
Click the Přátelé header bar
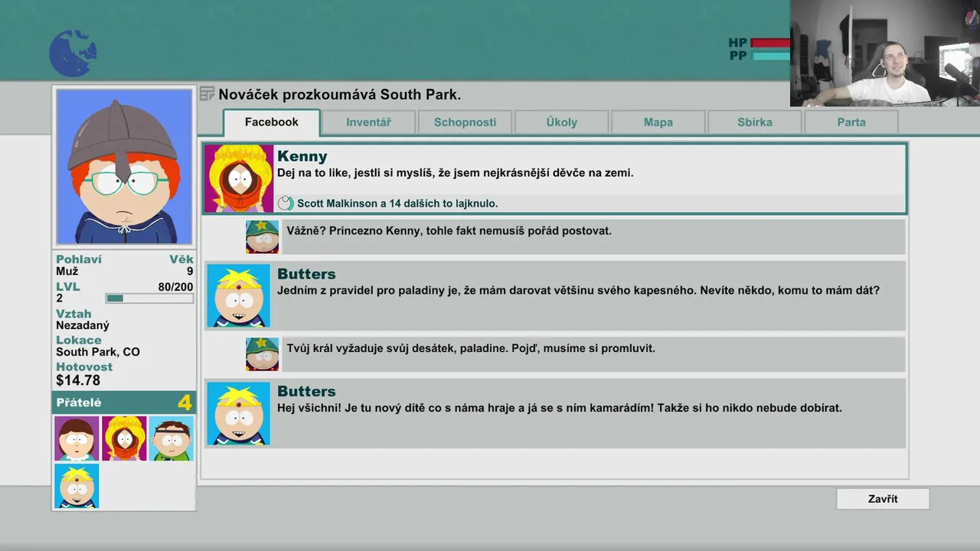point(124,403)
